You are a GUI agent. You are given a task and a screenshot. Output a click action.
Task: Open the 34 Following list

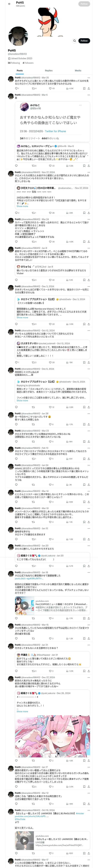14,63
